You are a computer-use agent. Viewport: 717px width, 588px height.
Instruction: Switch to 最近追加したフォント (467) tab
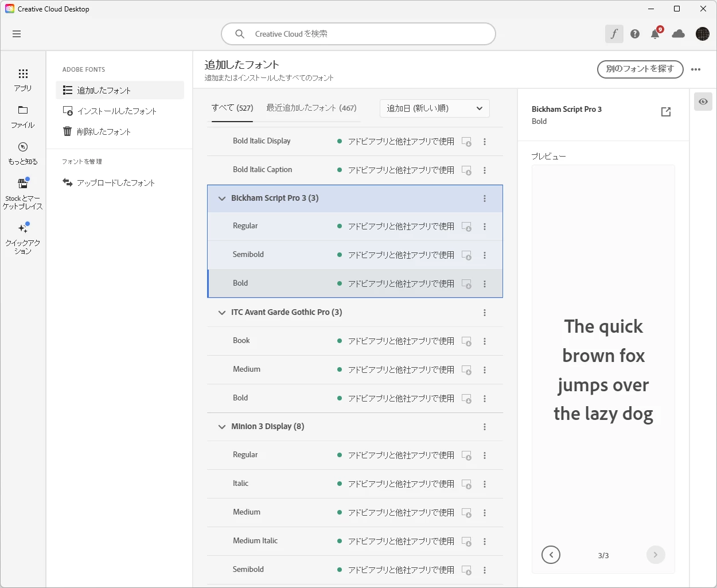(x=311, y=108)
